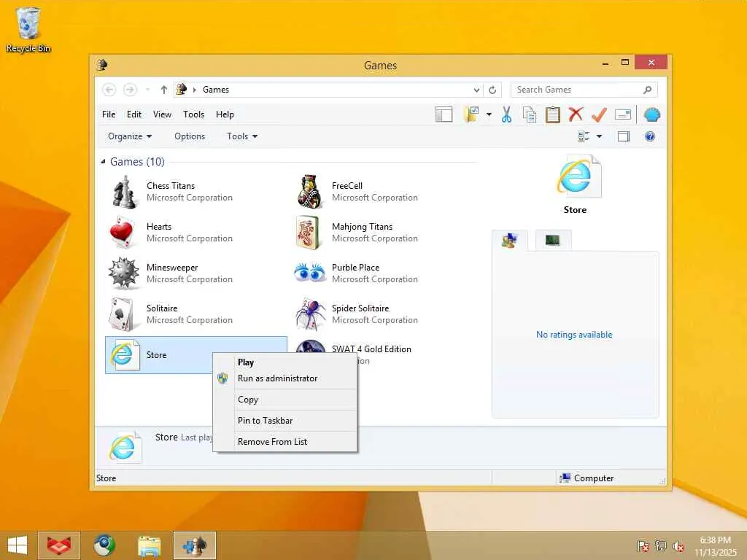Collapse the Games (10) group
747x560 pixels.
103,162
